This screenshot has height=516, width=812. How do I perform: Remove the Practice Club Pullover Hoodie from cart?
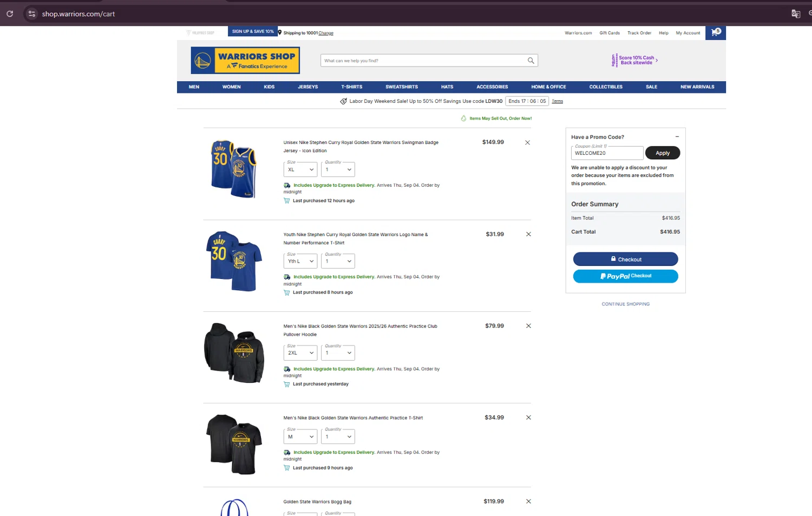(528, 325)
